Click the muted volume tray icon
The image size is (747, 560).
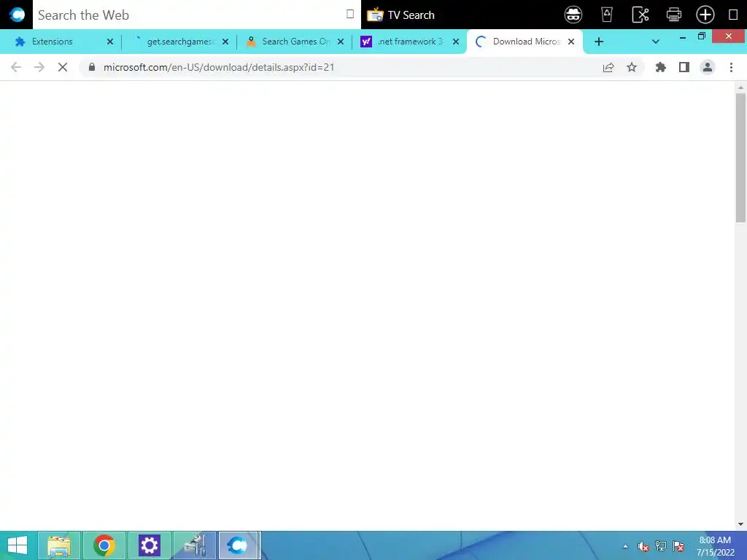tap(643, 546)
